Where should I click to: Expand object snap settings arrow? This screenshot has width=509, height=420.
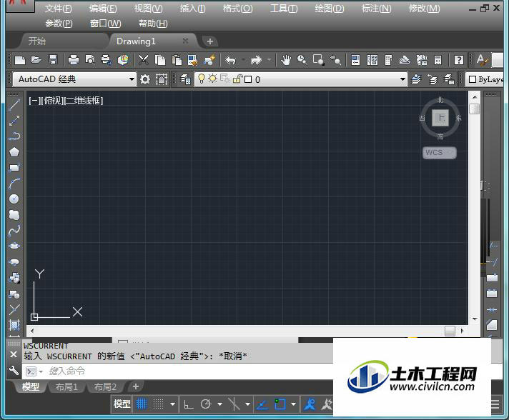coord(293,404)
